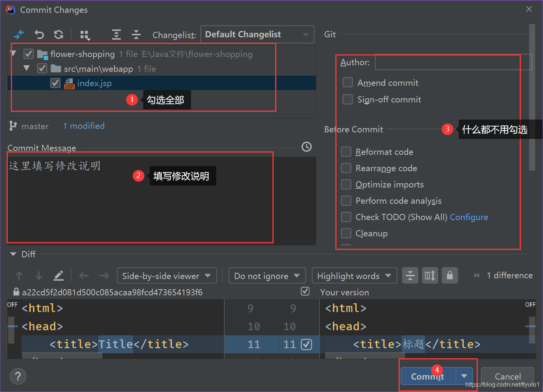Click the compare previous file arrow
543x392 pixels.
click(x=84, y=276)
